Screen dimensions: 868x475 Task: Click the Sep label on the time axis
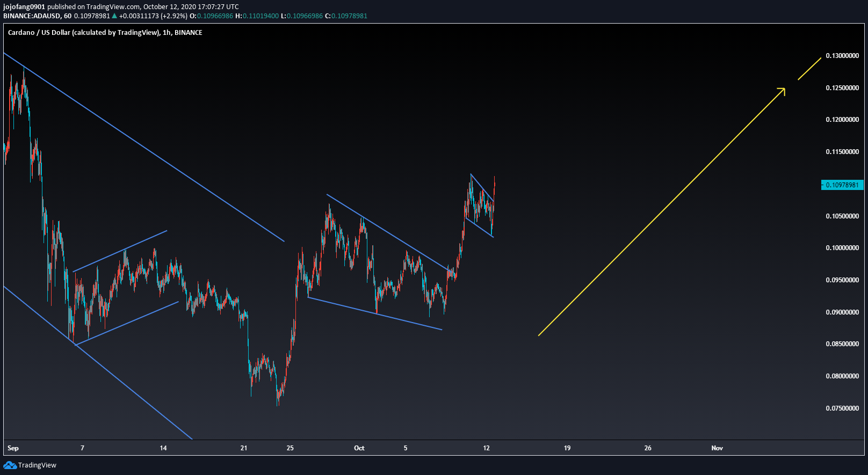(13, 448)
